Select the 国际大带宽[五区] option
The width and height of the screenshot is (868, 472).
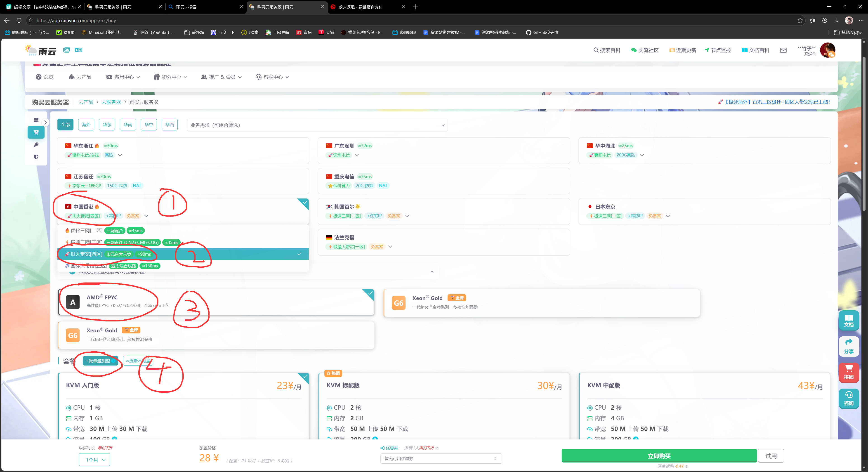pyautogui.click(x=183, y=266)
